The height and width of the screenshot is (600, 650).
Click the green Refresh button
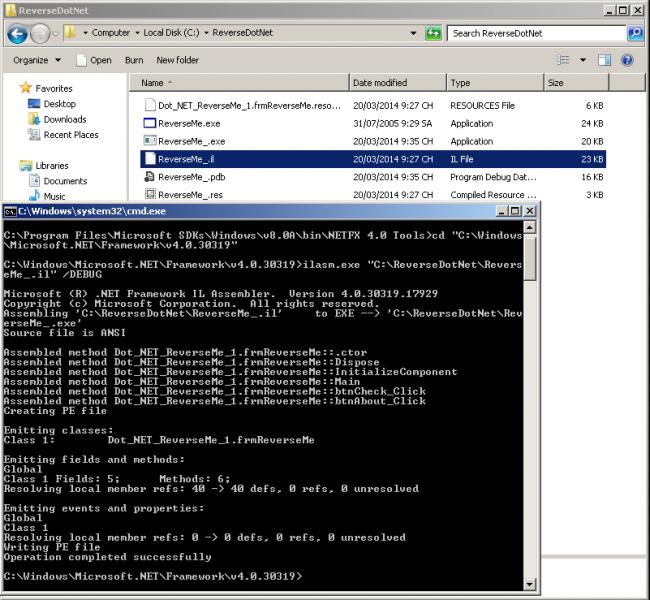pos(433,33)
